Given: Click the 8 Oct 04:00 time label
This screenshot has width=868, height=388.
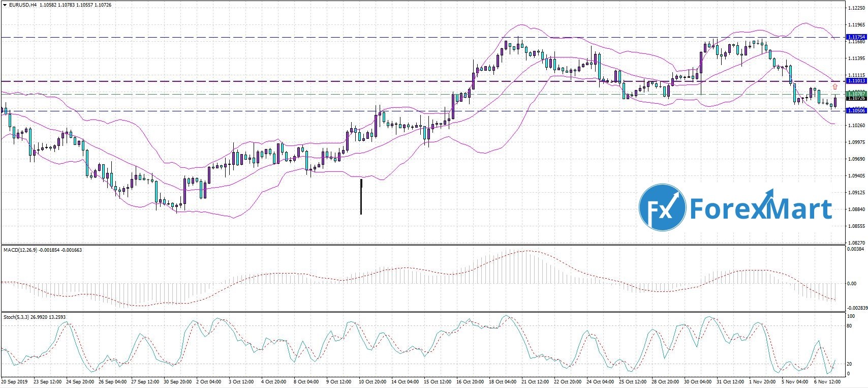Looking at the screenshot, I should (307, 381).
